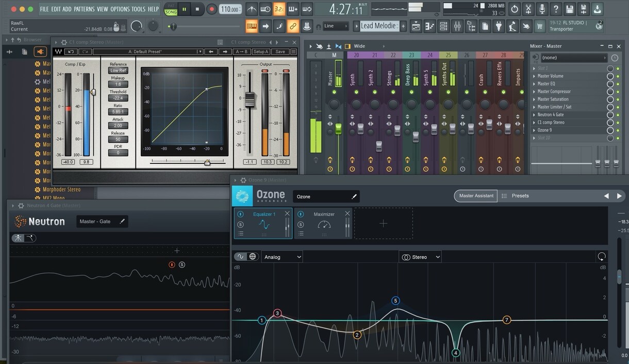The image size is (629, 364).
Task: Open the Stereo channel mode dropdown
Action: 420,257
